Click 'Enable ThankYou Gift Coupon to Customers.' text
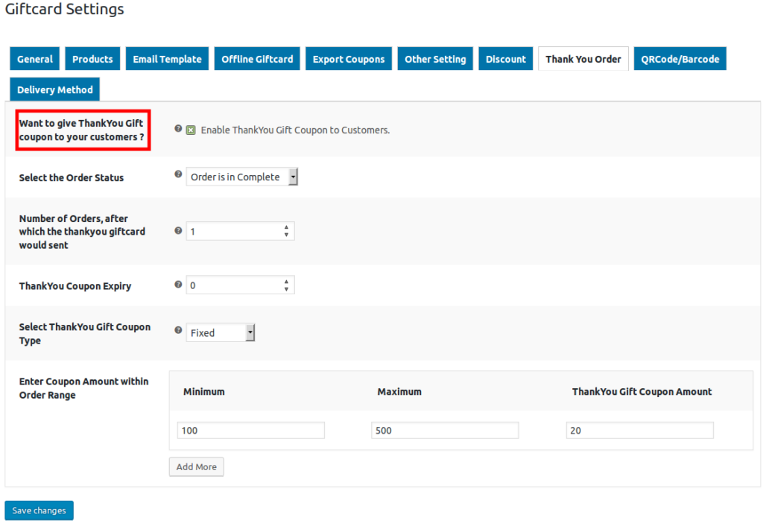The width and height of the screenshot is (763, 532). [295, 130]
